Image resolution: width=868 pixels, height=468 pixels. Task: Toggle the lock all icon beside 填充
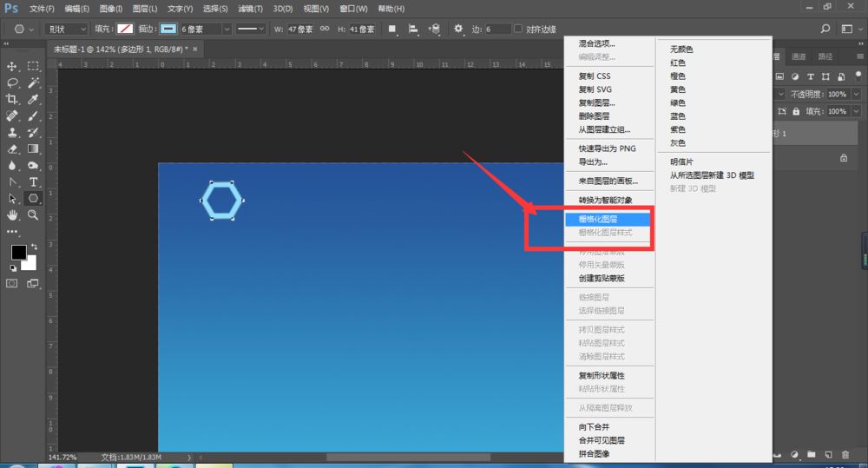[796, 111]
